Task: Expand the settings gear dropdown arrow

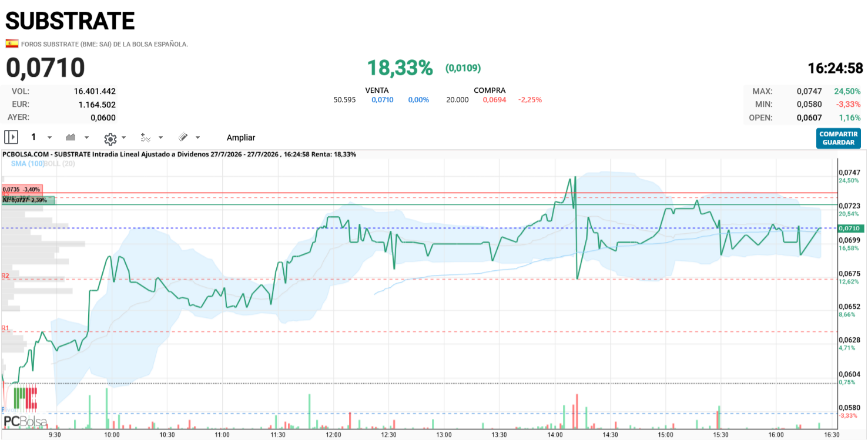Action: [x=123, y=138]
